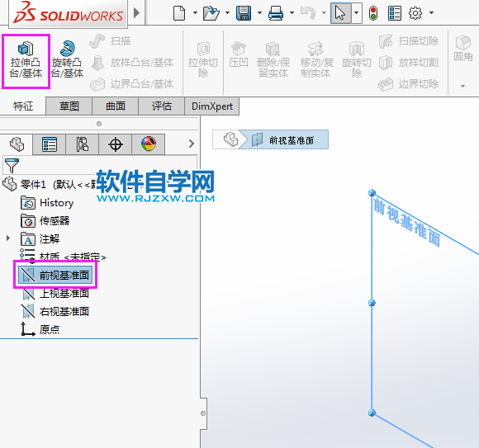Open the FeatureManager design tree tab
The image size is (479, 448).
[17, 144]
